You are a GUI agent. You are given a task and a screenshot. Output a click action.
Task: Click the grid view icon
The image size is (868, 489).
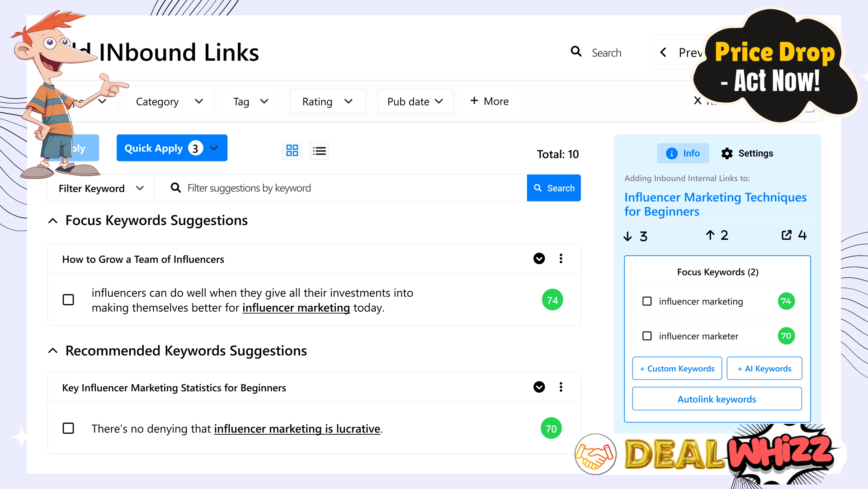(292, 151)
